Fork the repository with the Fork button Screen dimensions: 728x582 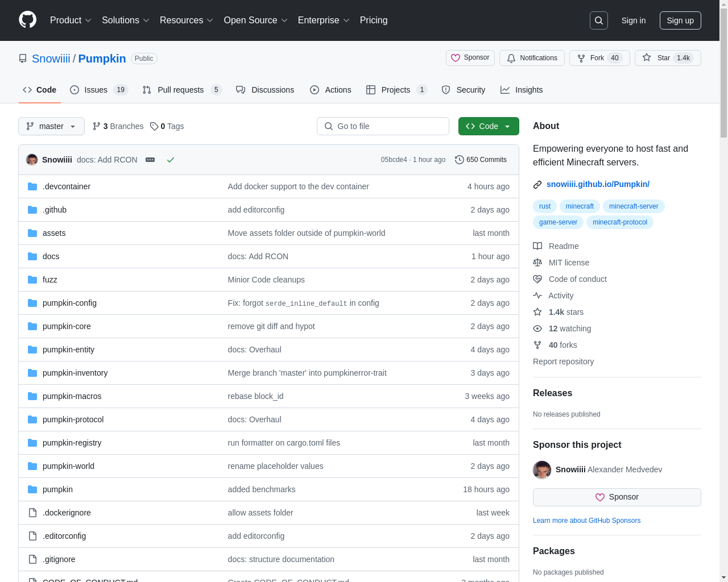click(599, 58)
